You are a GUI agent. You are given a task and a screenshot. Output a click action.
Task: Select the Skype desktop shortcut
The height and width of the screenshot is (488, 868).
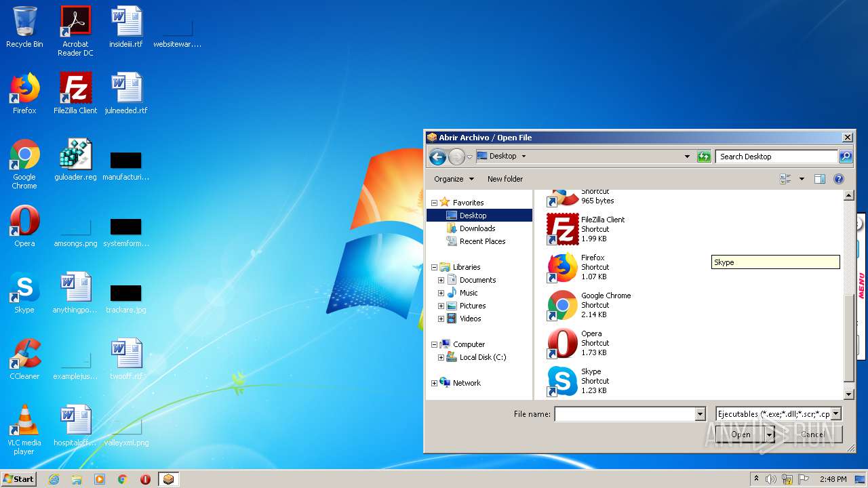(24, 293)
